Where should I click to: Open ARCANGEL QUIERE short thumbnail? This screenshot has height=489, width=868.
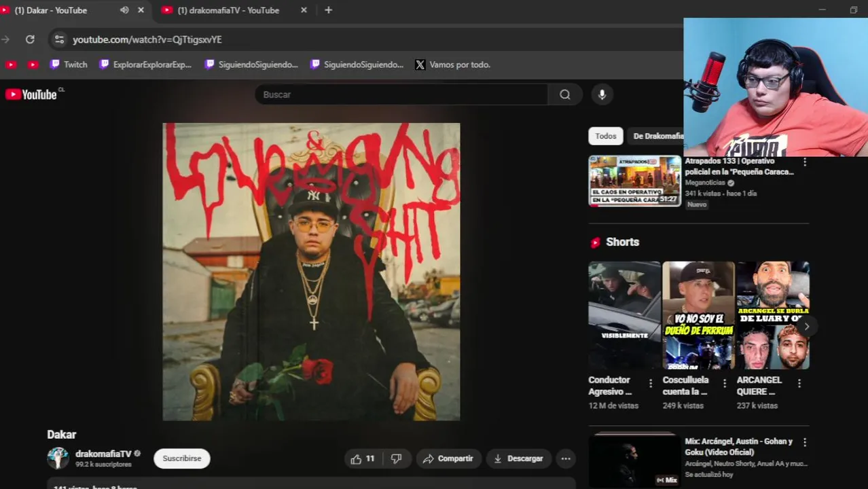pos(773,315)
